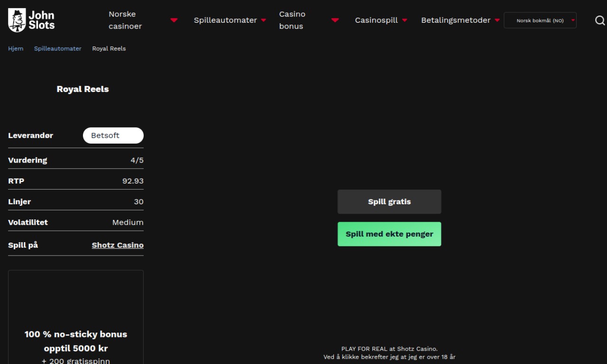Click the Royal Reels heading

coord(83,89)
